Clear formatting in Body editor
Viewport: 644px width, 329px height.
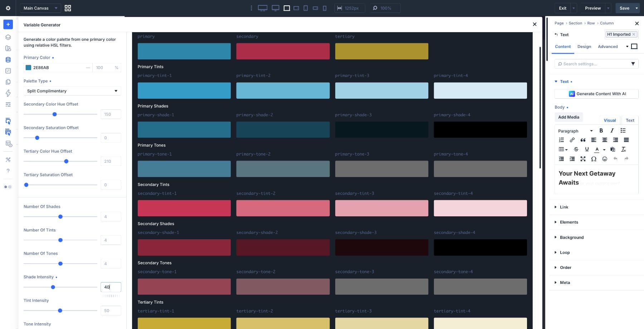[623, 149]
